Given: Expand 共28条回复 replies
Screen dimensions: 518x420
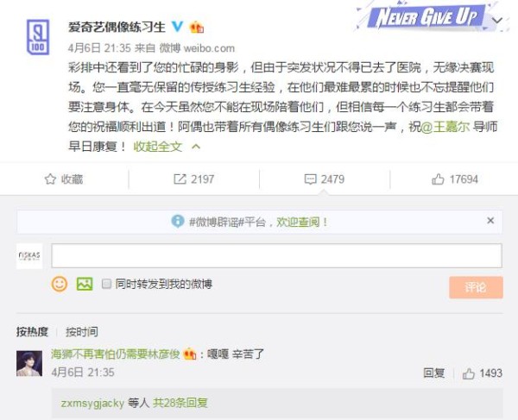Looking at the screenshot, I should 180,403.
